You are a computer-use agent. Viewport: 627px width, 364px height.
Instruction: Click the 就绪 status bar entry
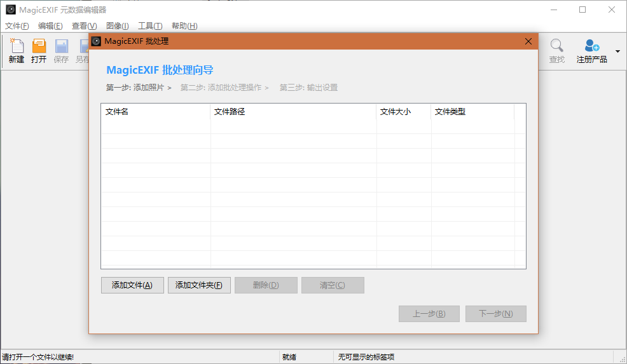pos(289,357)
